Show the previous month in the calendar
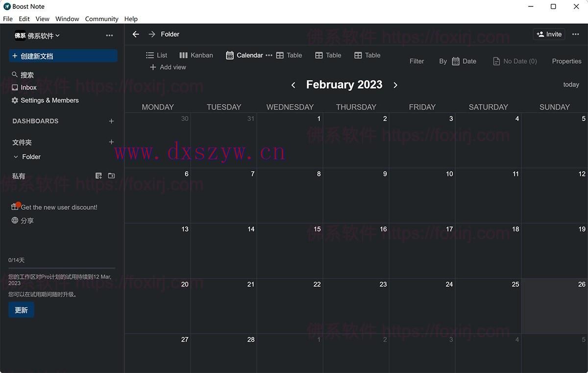The height and width of the screenshot is (373, 588). click(293, 85)
